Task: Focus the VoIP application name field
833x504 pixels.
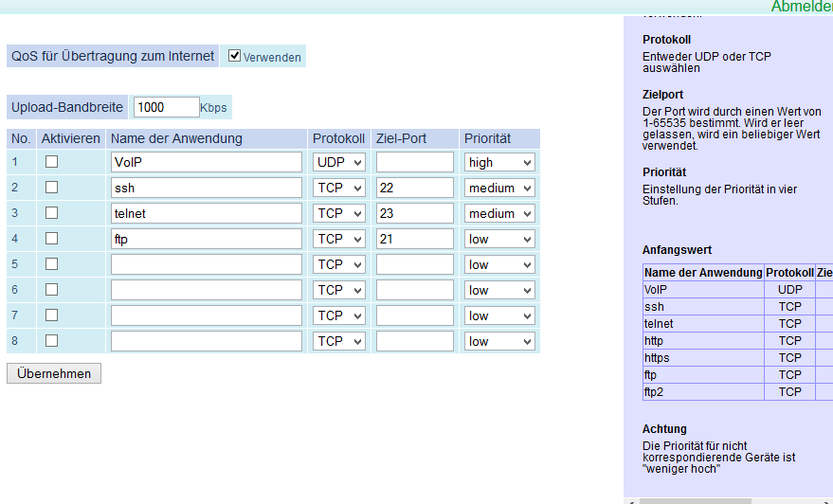Action: point(206,163)
